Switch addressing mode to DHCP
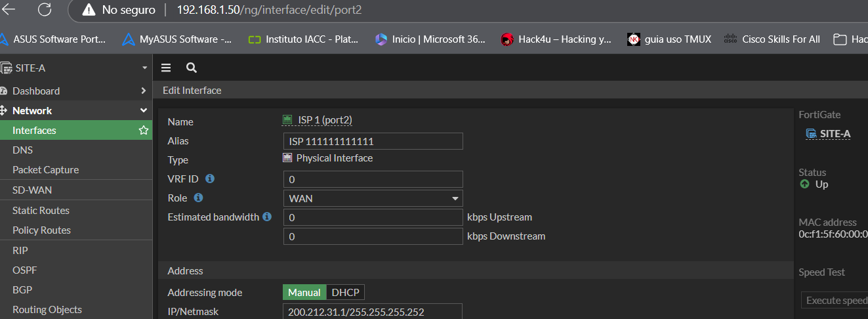This screenshot has width=868, height=319. tap(345, 293)
